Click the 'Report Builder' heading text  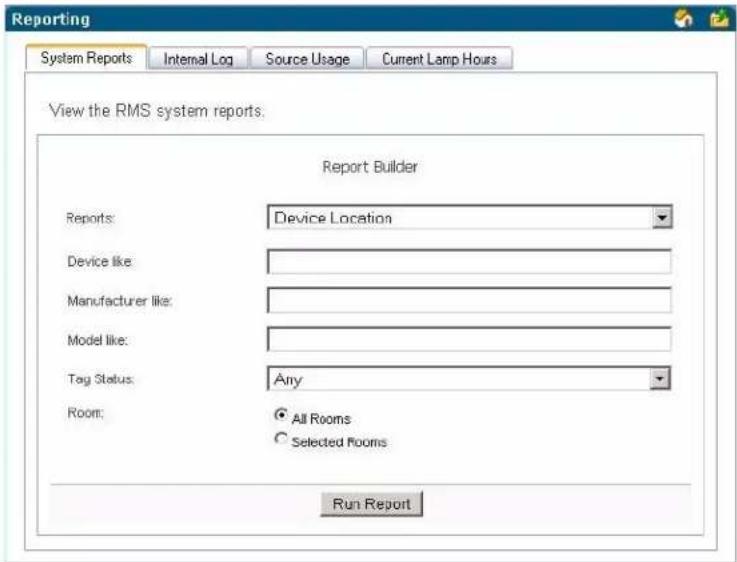click(x=370, y=167)
